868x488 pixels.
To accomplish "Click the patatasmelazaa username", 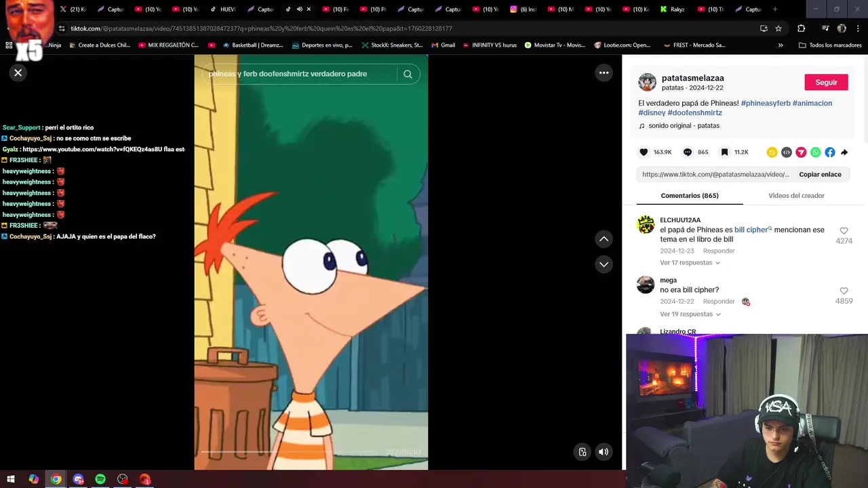I will [692, 78].
